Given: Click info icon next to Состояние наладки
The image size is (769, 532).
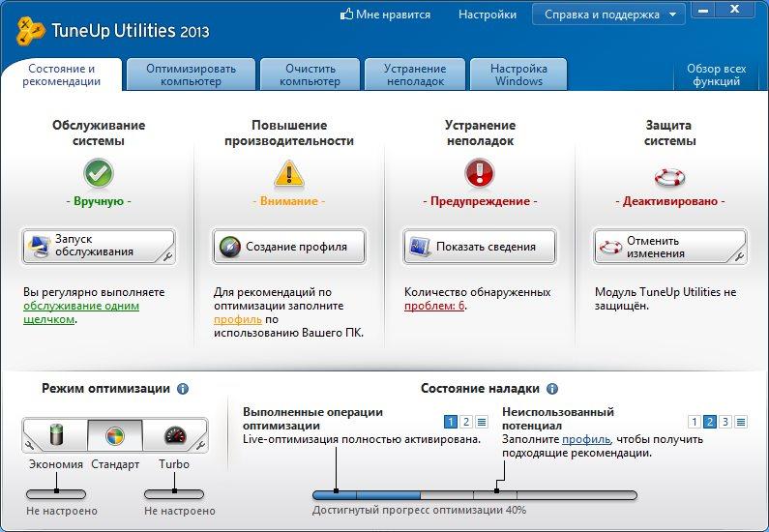Looking at the screenshot, I should tap(552, 389).
